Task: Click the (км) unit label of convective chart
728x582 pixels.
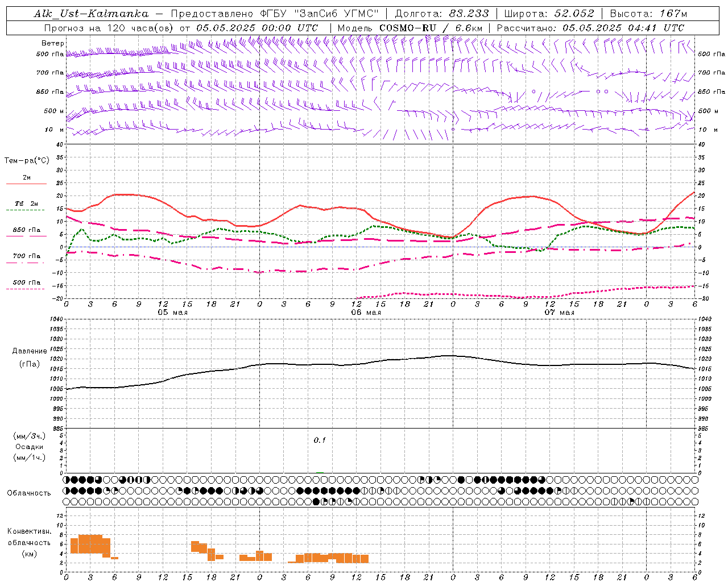Action: [x=30, y=554]
